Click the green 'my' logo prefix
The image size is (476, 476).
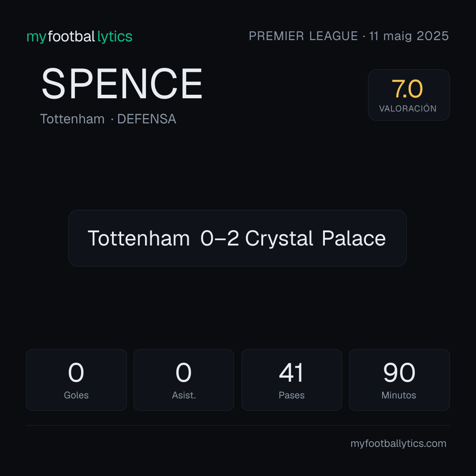pyautogui.click(x=37, y=38)
